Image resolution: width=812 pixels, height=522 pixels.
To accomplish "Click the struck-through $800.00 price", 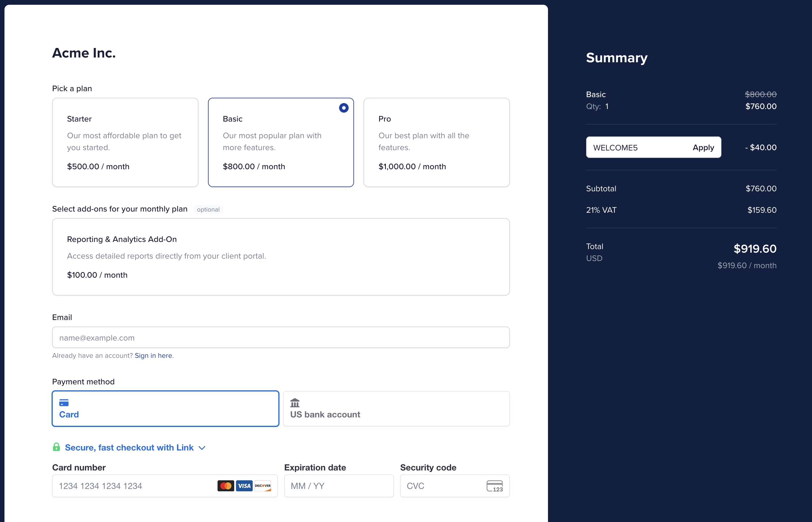I will [x=760, y=94].
